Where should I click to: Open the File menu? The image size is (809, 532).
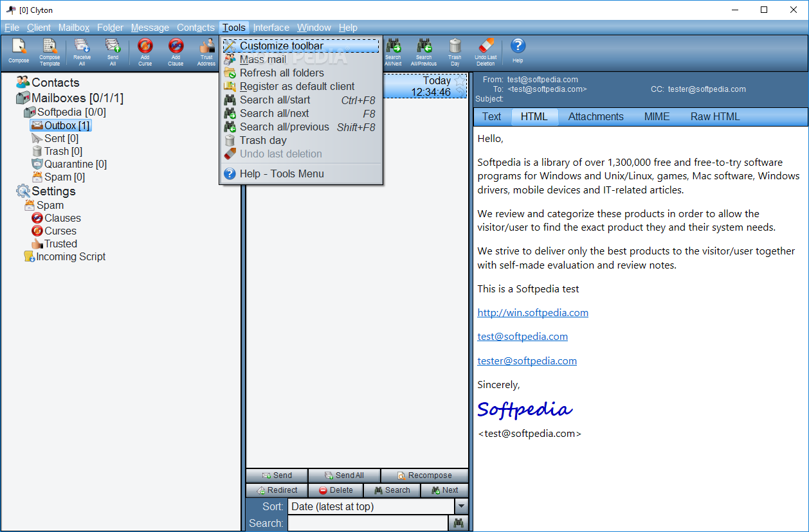[12, 28]
